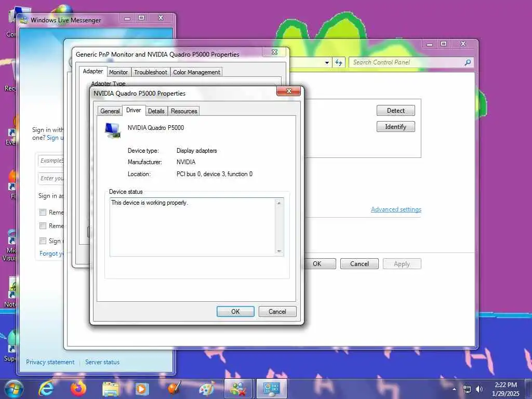532x399 pixels.
Task: Open Server status link in Messenger
Action: coord(102,362)
